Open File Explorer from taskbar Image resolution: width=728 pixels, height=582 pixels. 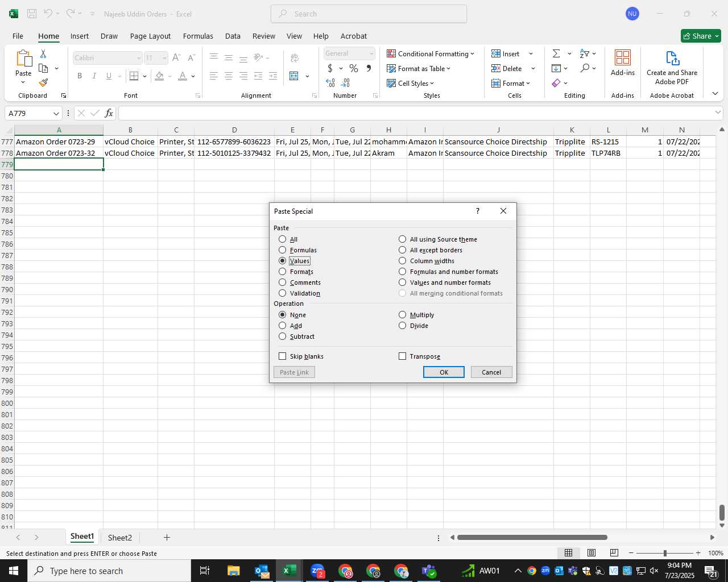(x=234, y=571)
